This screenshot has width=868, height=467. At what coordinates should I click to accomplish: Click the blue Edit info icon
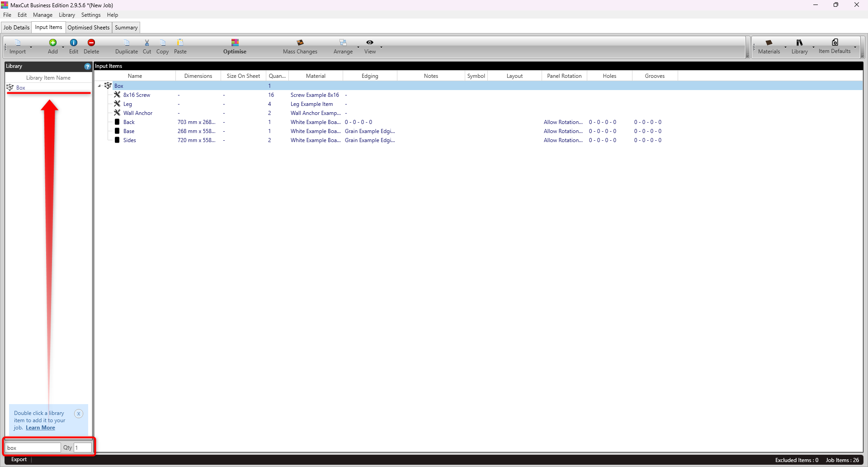[74, 43]
